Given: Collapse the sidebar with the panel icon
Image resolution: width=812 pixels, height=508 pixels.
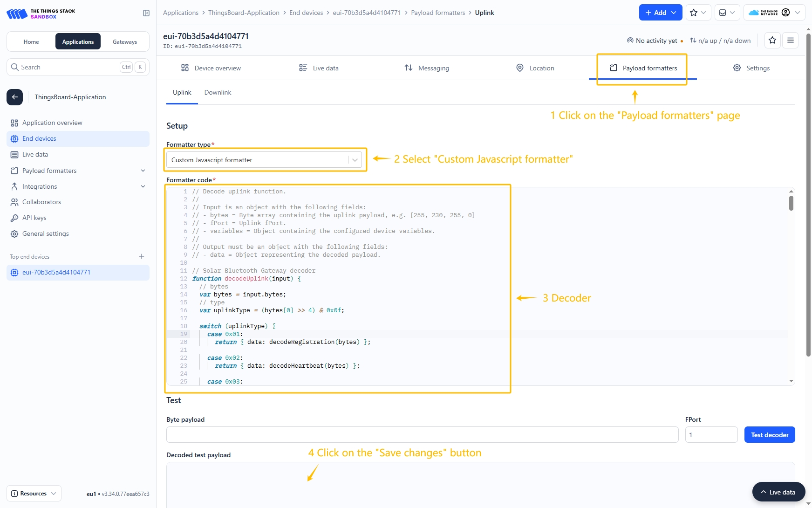Looking at the screenshot, I should pyautogui.click(x=146, y=13).
